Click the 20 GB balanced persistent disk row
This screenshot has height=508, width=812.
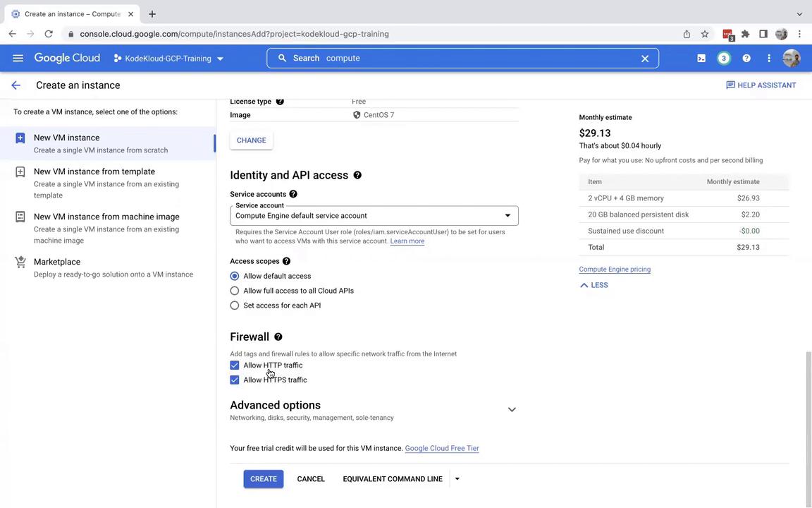click(684, 214)
